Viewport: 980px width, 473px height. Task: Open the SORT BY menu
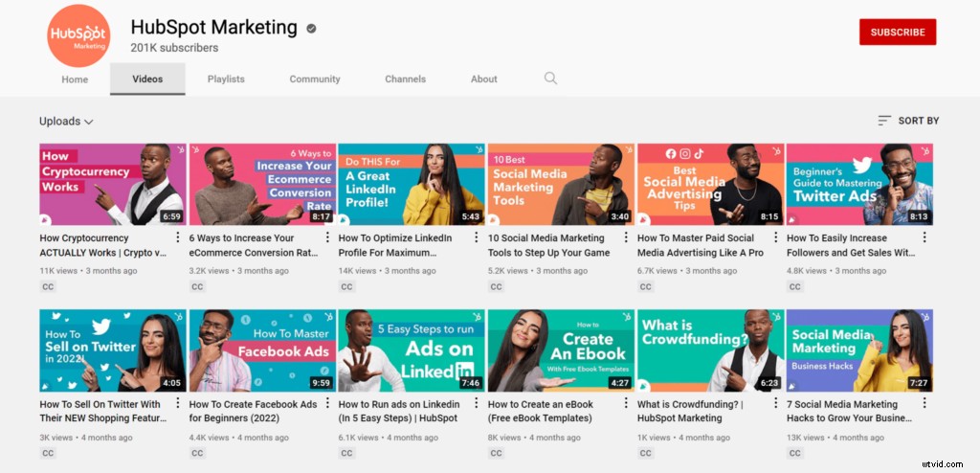point(908,120)
